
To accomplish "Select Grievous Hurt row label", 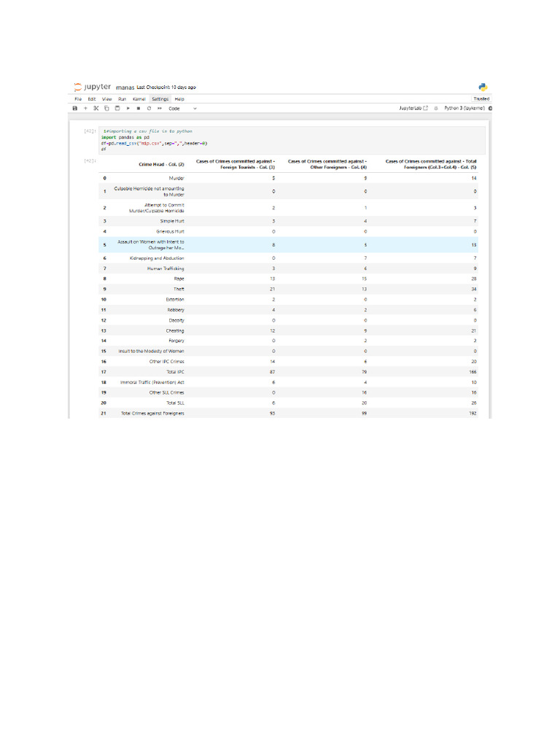I will [x=170, y=231].
